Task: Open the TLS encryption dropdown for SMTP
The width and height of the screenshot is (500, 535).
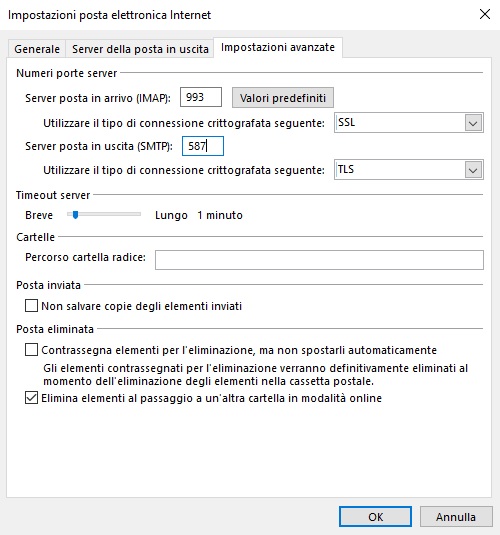Action: click(x=409, y=170)
